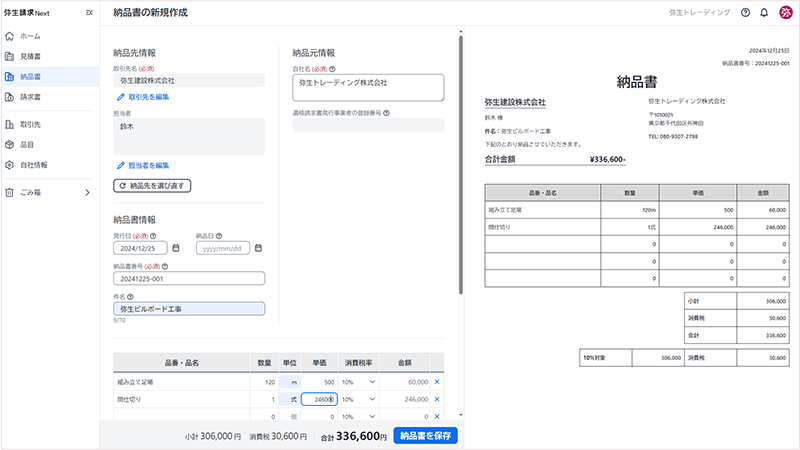This screenshot has width=800, height=450.
Task: Open tax rate dropdown in 組み立て足場 row
Action: coord(358,382)
